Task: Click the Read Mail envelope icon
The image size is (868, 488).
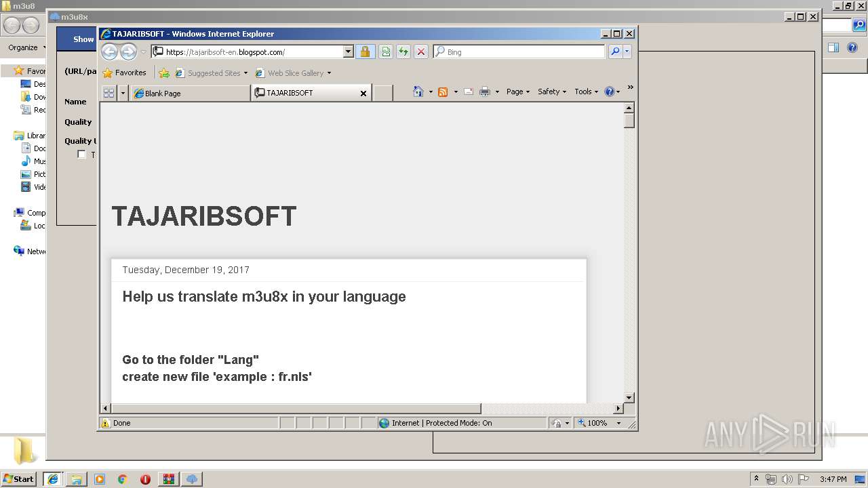Action: coord(469,91)
